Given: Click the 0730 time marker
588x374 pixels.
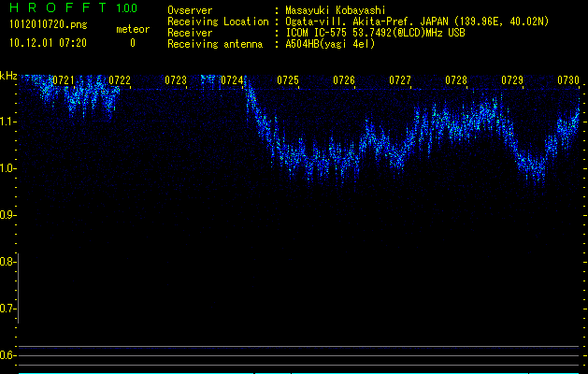Looking at the screenshot, I should tap(568, 80).
